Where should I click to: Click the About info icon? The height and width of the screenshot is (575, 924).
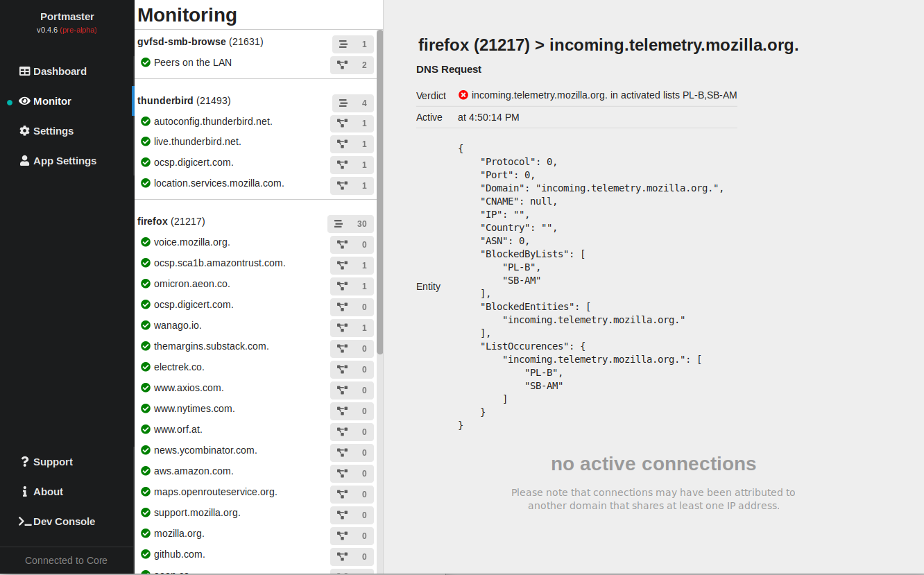(25, 492)
